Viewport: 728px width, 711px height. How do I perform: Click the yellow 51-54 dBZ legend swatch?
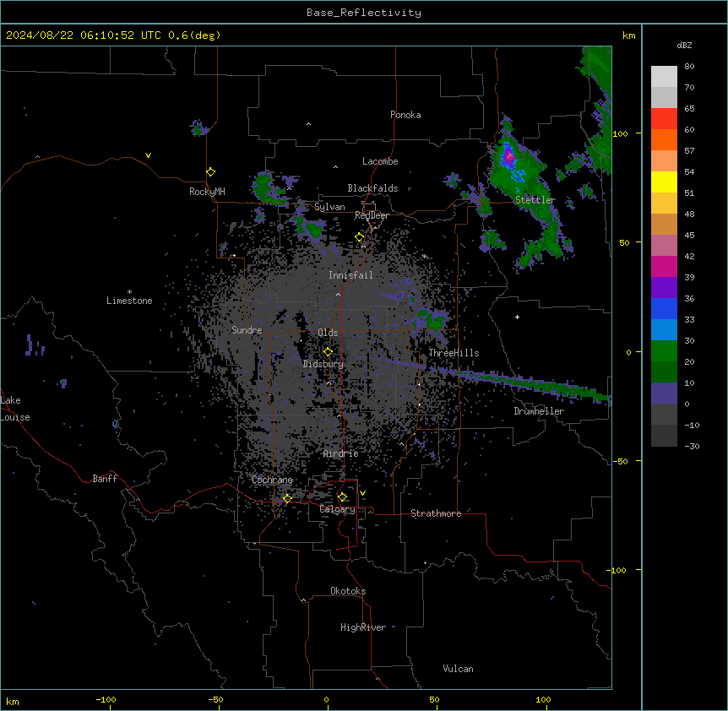pos(664,182)
